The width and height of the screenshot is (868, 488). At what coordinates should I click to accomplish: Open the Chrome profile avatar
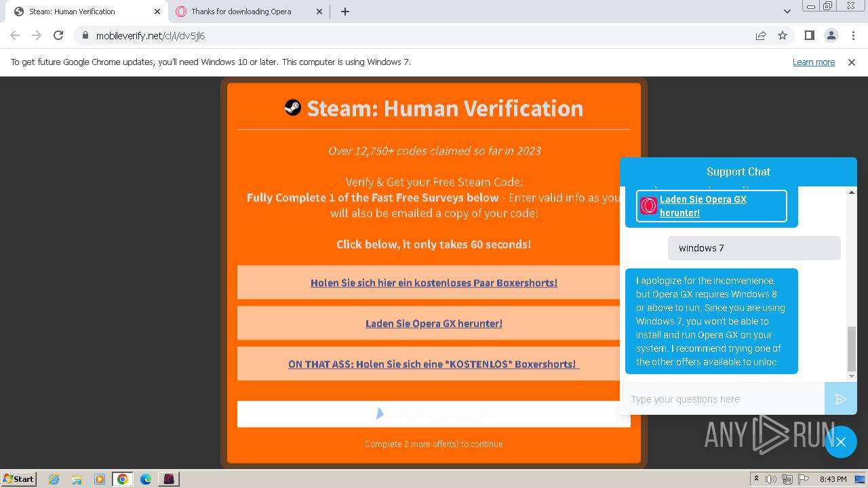coord(831,35)
